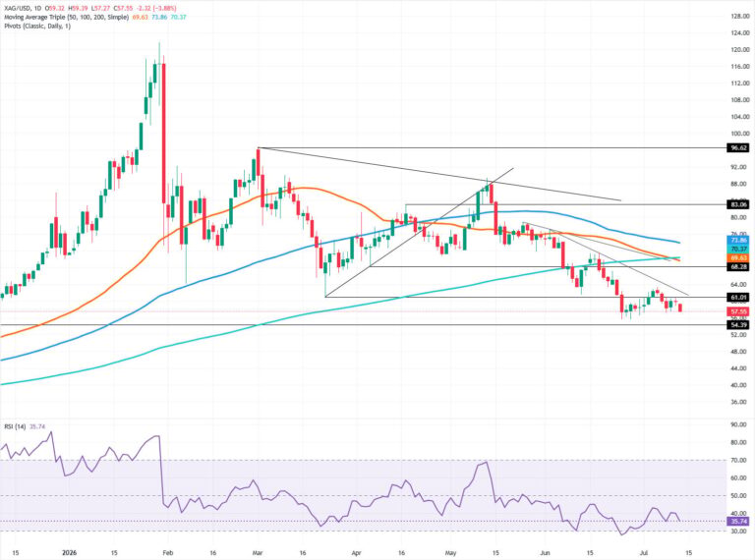Image resolution: width=755 pixels, height=560 pixels.
Task: Click 100.00 on the price axis
Action: pyautogui.click(x=739, y=134)
